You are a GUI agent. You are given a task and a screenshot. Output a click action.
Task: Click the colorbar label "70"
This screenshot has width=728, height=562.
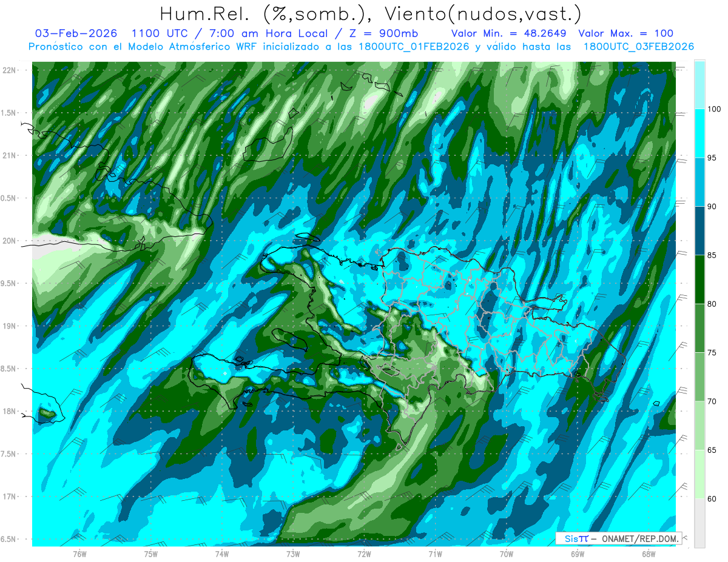pos(712,401)
